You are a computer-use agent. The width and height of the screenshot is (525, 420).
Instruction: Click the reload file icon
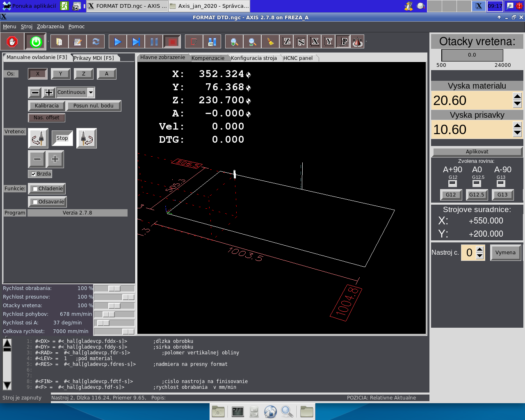click(x=96, y=42)
